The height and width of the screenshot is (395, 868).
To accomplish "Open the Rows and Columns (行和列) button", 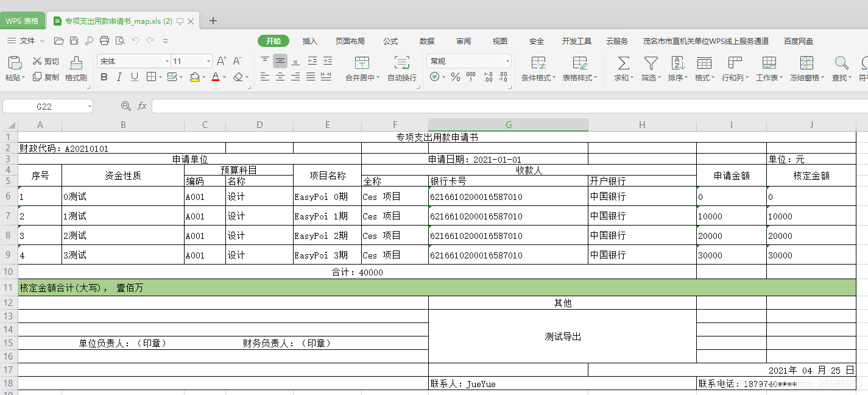I will (x=735, y=69).
